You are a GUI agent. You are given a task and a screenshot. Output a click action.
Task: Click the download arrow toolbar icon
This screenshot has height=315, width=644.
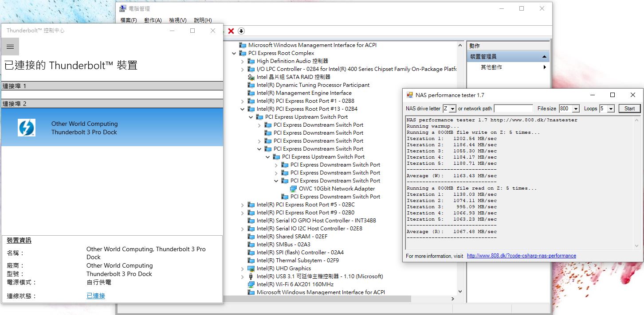coord(241,31)
